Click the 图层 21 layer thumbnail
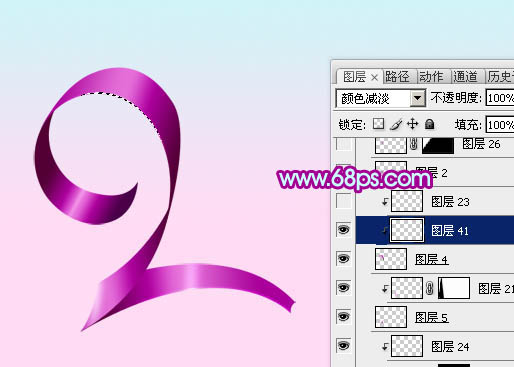 pyautogui.click(x=407, y=288)
